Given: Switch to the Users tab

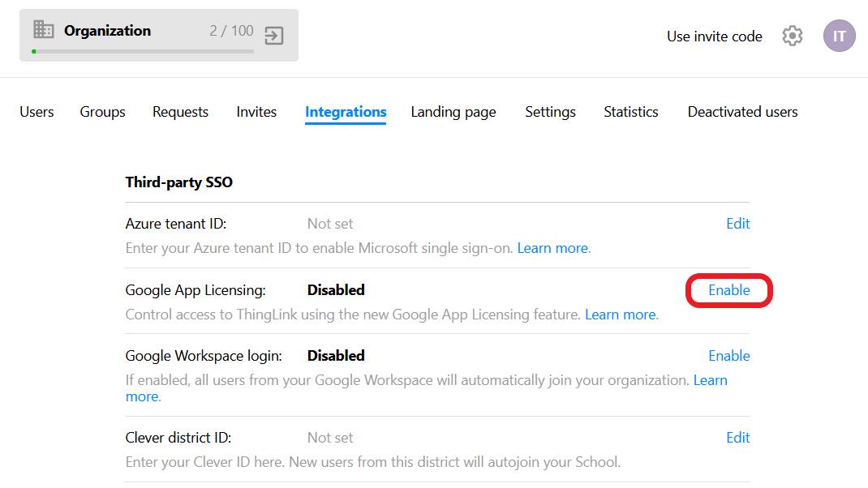Looking at the screenshot, I should (37, 112).
